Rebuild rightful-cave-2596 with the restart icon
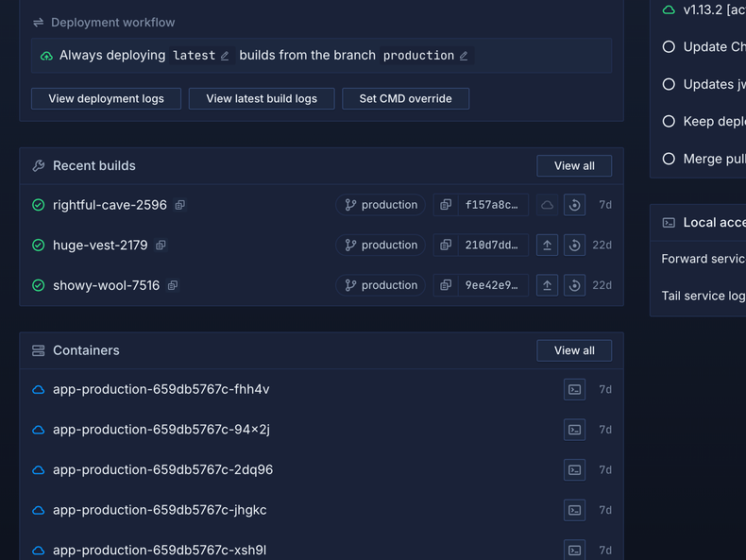This screenshot has width=746, height=560. (574, 205)
